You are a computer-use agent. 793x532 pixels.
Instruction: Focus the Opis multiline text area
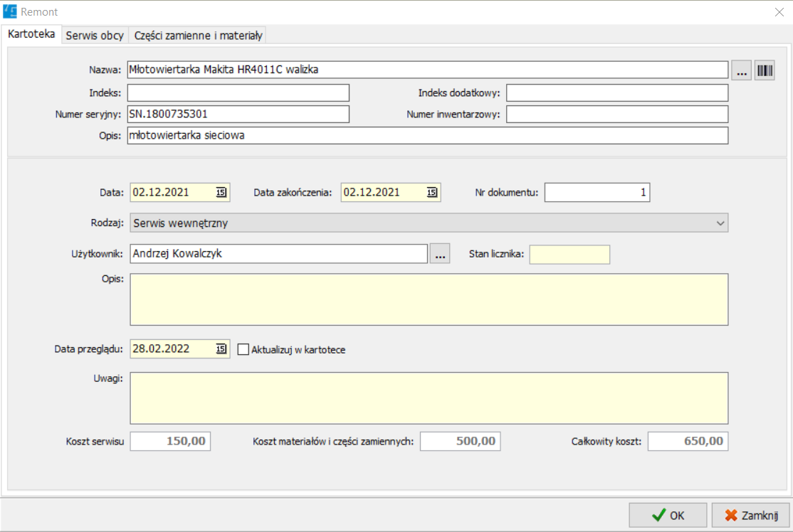pyautogui.click(x=429, y=299)
